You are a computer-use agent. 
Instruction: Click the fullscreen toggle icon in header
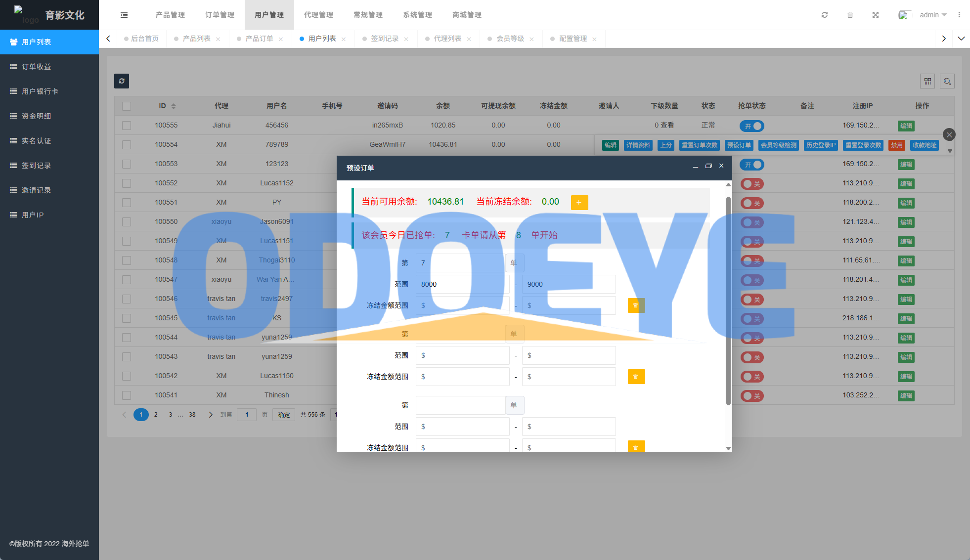coord(875,15)
